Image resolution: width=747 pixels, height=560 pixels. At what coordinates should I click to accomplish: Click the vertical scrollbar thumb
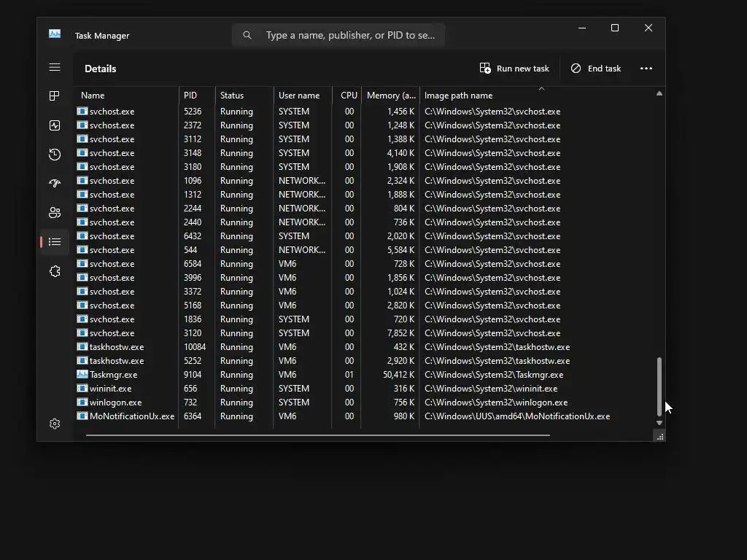pyautogui.click(x=659, y=386)
